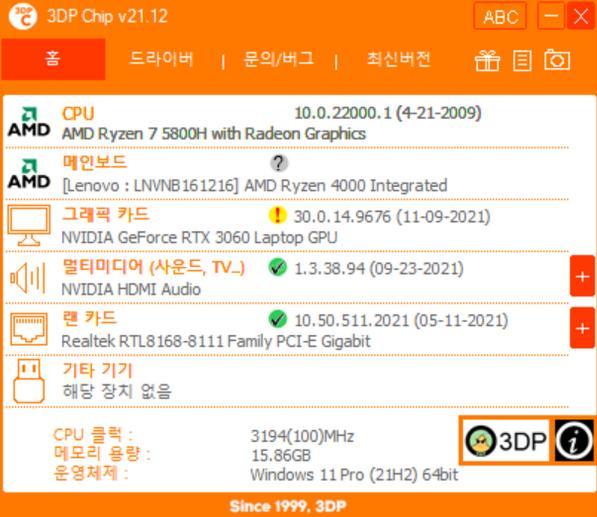Image resolution: width=597 pixels, height=517 pixels.
Task: Open the info icon button
Action: pyautogui.click(x=574, y=441)
